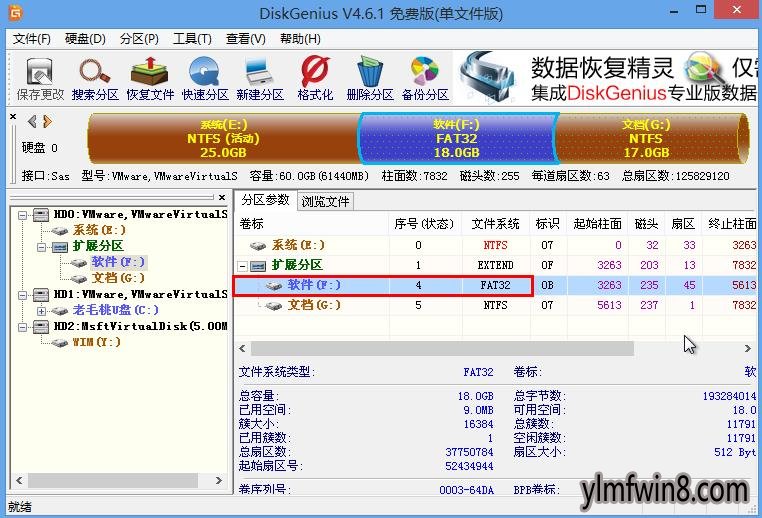This screenshot has width=762, height=518.
Task: Collapse 扩展分区 row in partition table
Action: [244, 265]
